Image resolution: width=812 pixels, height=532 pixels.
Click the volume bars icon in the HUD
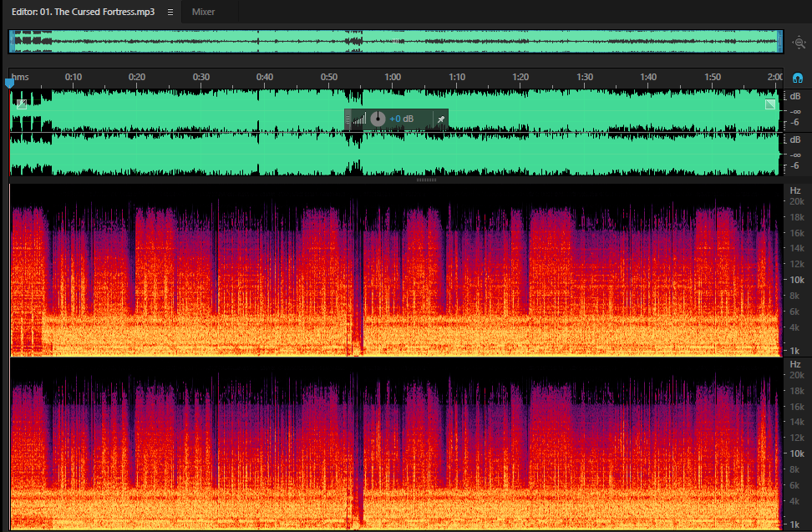(359, 119)
